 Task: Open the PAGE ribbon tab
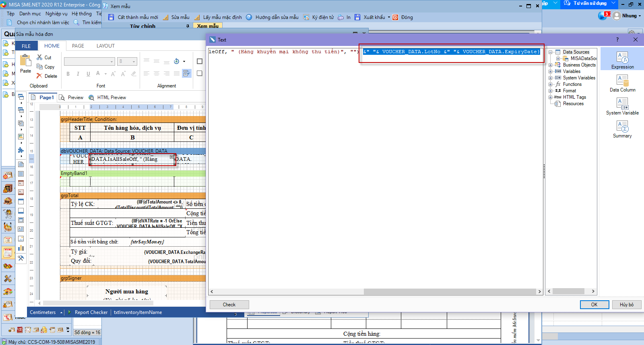78,46
